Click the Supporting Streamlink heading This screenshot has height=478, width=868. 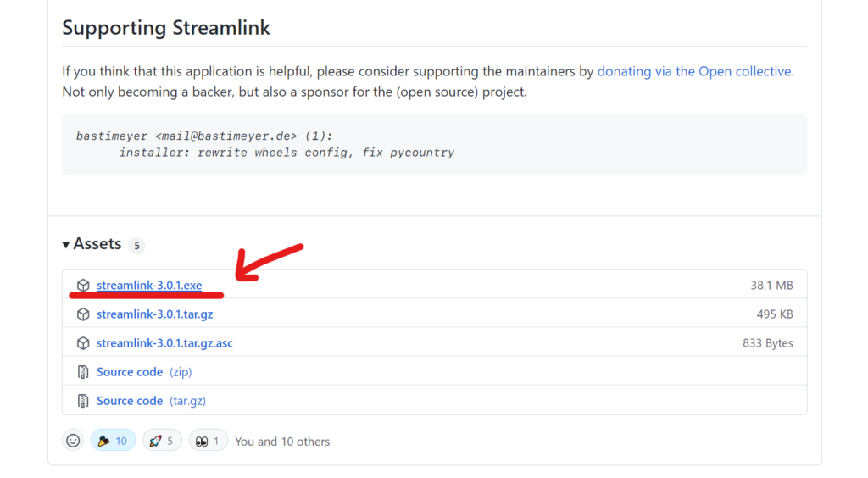166,28
